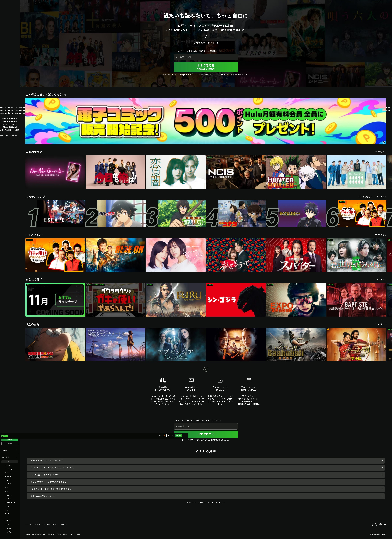This screenshot has width=392, height=539.
Task: Open the 電子コミック 500ポイント promotional banner
Action: point(206,121)
